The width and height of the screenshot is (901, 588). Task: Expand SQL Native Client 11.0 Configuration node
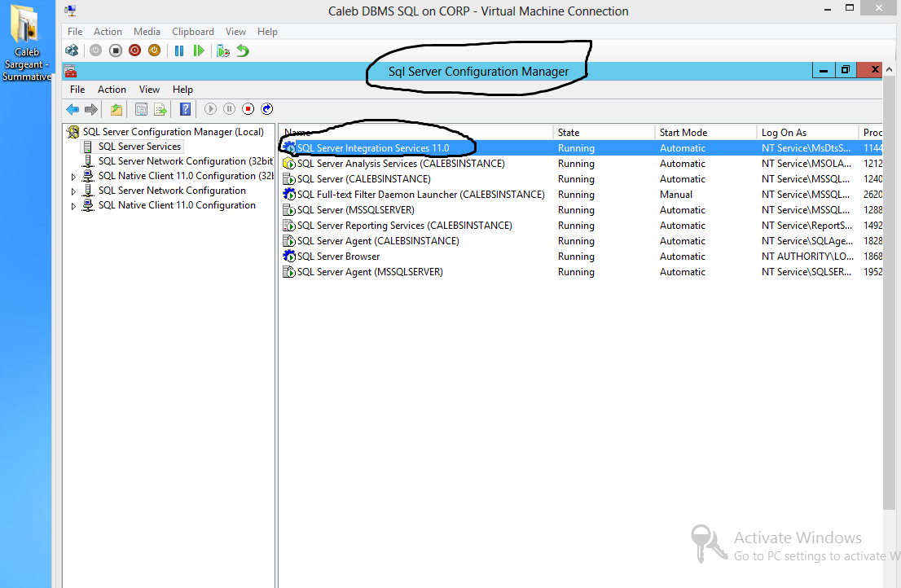73,205
